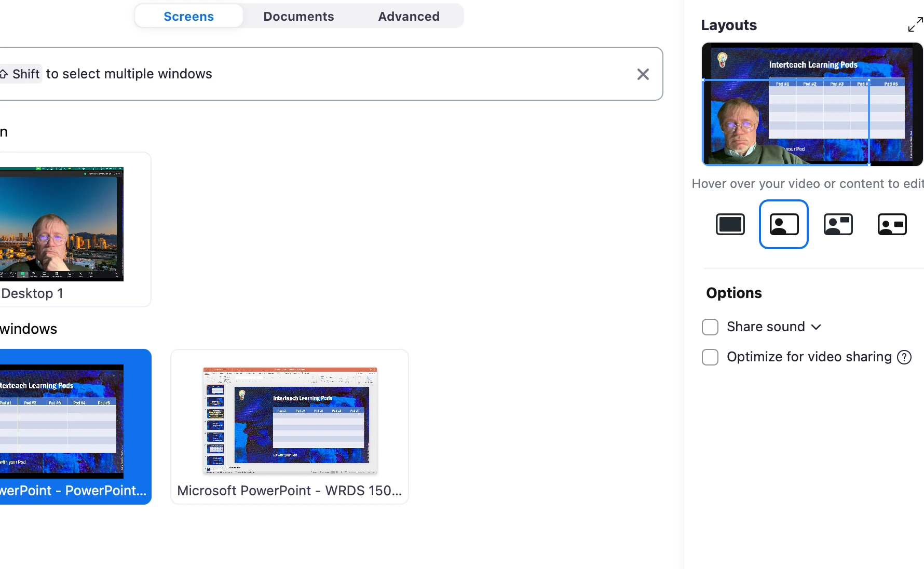This screenshot has width=924, height=569.
Task: Dismiss the Shift multiple windows hint
Action: (x=643, y=74)
